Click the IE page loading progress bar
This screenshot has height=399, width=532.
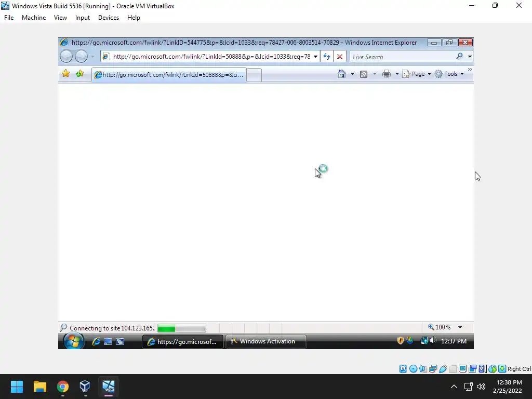click(x=181, y=328)
